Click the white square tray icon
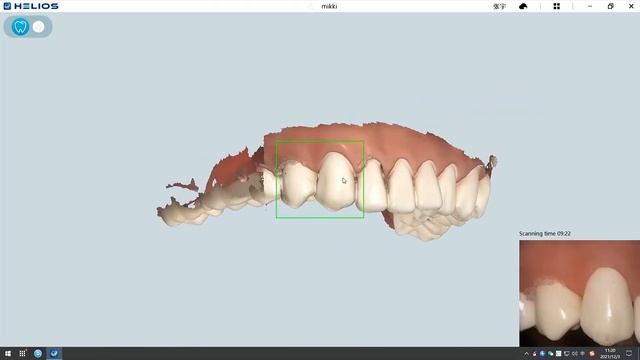The width and height of the screenshot is (640, 360). [558, 353]
